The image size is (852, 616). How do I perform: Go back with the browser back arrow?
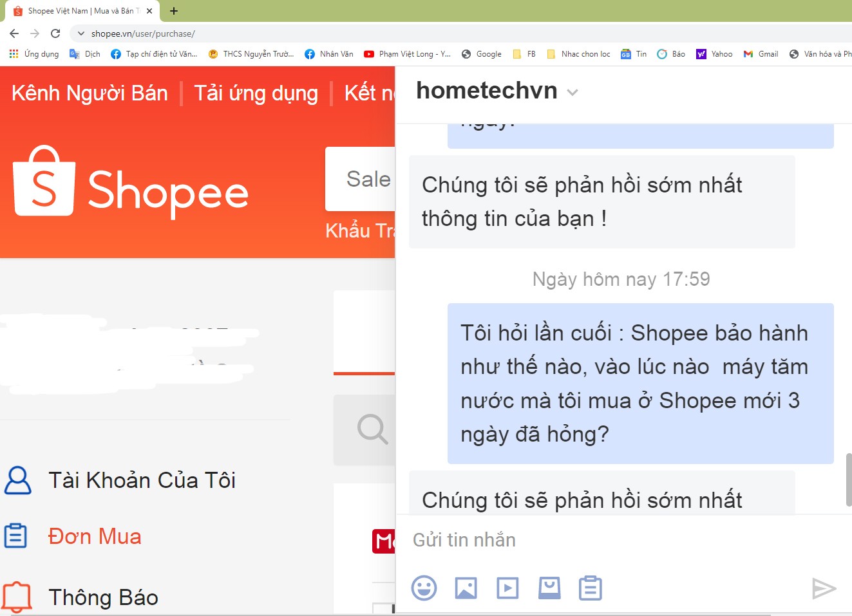[14, 33]
